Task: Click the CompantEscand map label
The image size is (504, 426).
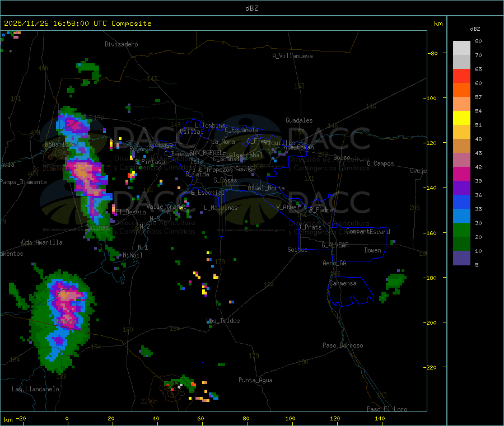Action: [x=368, y=232]
